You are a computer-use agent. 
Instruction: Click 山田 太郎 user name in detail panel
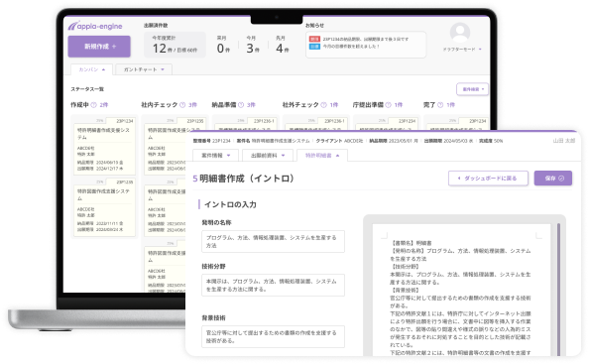pyautogui.click(x=564, y=141)
